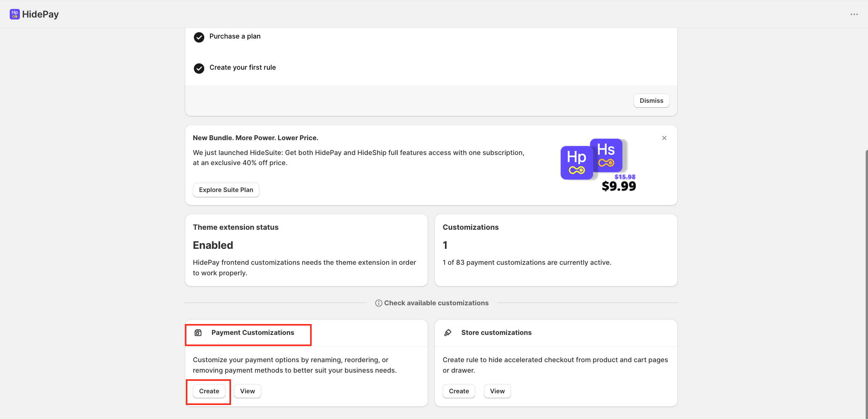Close the New Bundle promotion banner
The width and height of the screenshot is (868, 419).
[x=664, y=138]
